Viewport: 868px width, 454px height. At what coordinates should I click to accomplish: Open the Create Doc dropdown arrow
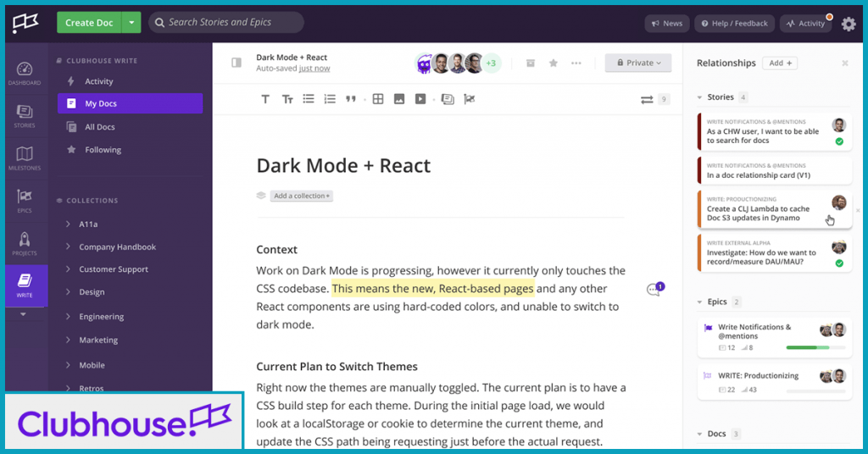[131, 23]
